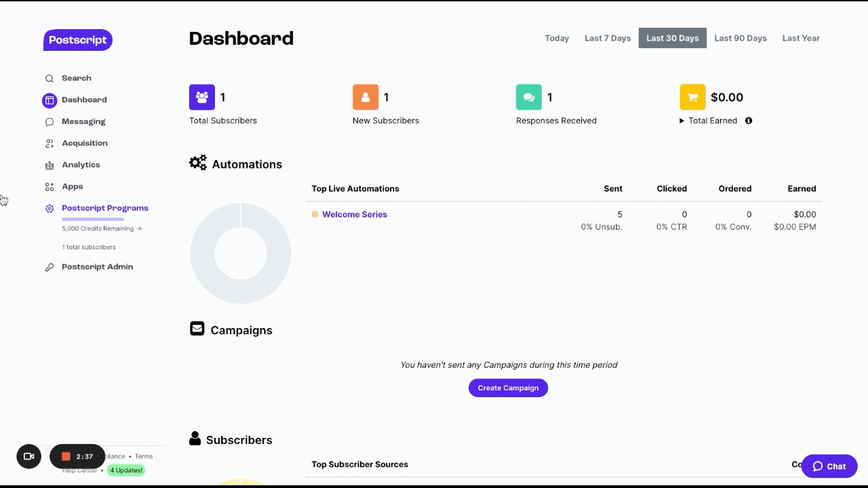
Task: Choose the Last Year time range
Action: (801, 38)
